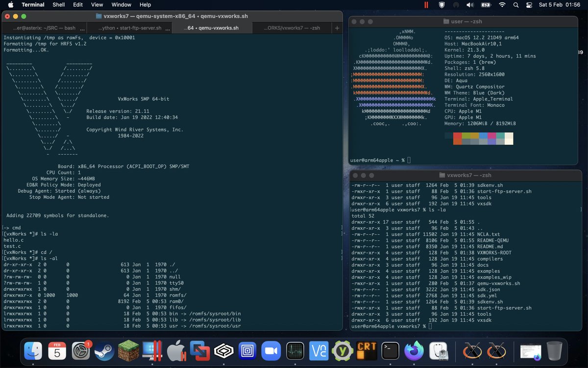Click the Terminal icon in the Dock
The image size is (588, 368).
(x=390, y=351)
